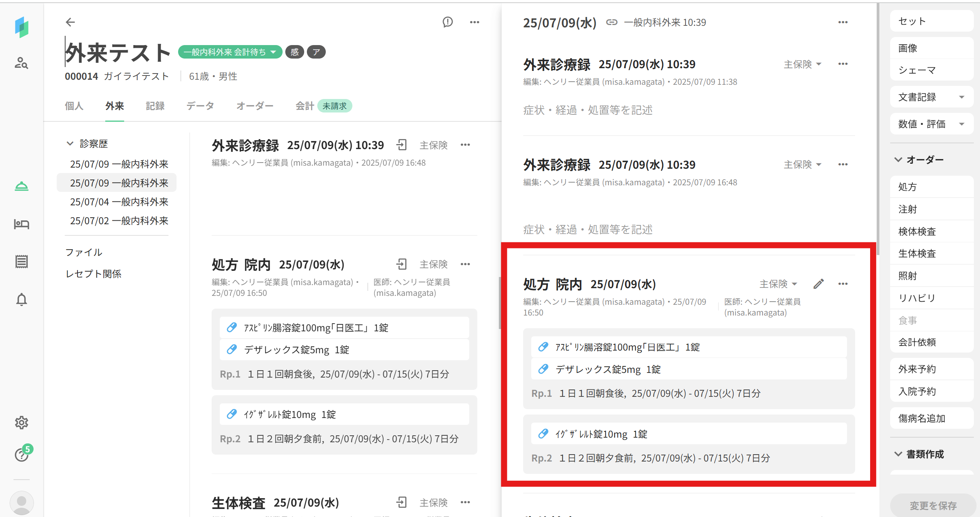Select the 25/07/04 一般内科外来 visit
The width and height of the screenshot is (980, 517).
pyautogui.click(x=119, y=202)
